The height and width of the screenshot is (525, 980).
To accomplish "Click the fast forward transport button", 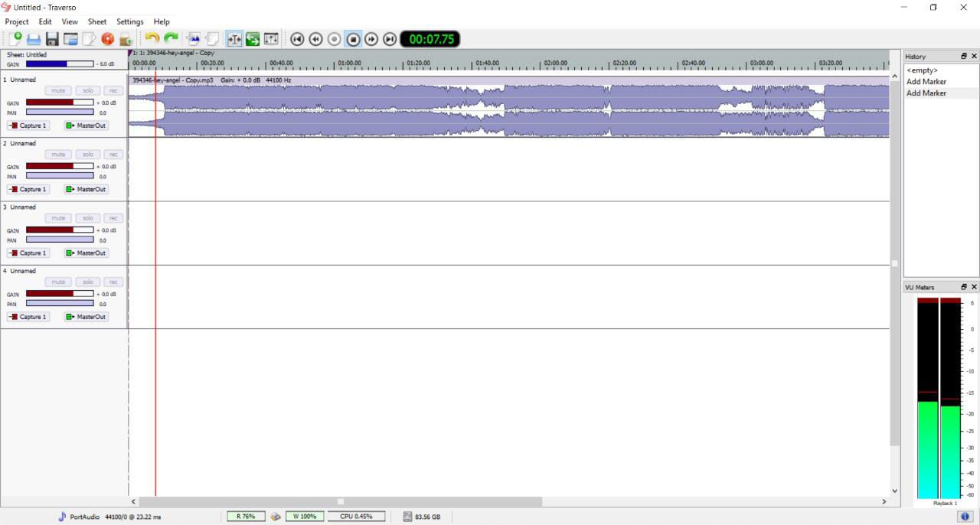I will pos(371,39).
